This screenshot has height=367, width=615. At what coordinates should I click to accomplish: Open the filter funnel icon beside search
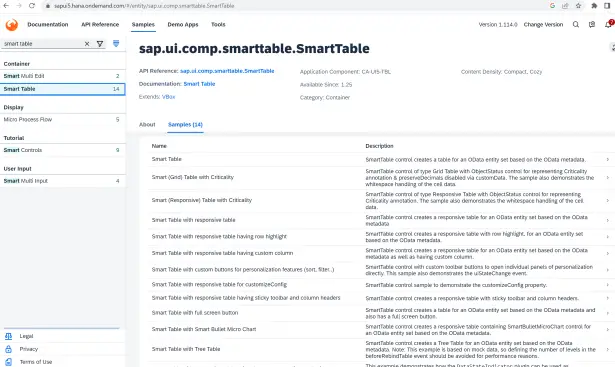[x=100, y=44]
